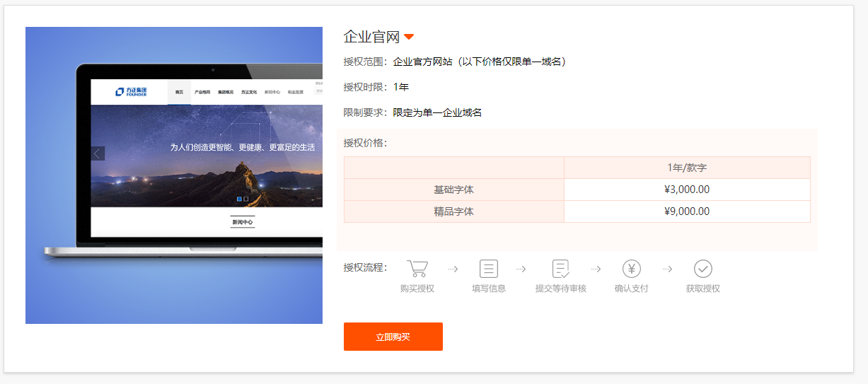Viewport: 868px width, 384px height.
Task: Select the first blue carousel indicator dot
Action: pyautogui.click(x=239, y=199)
